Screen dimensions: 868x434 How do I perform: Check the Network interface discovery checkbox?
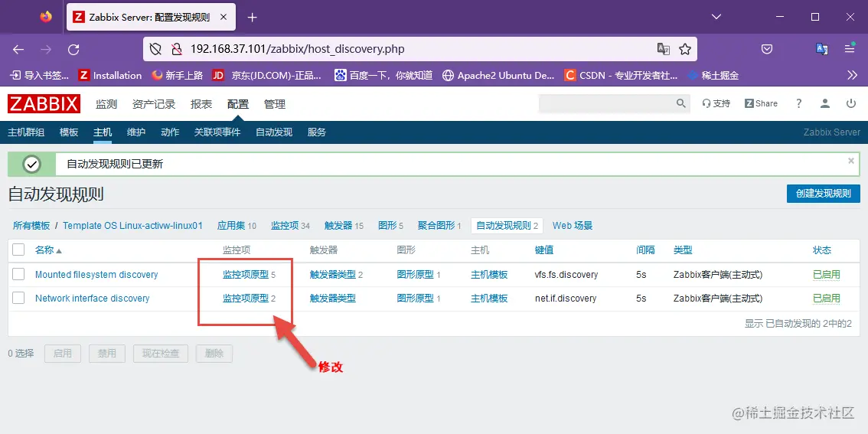18,298
